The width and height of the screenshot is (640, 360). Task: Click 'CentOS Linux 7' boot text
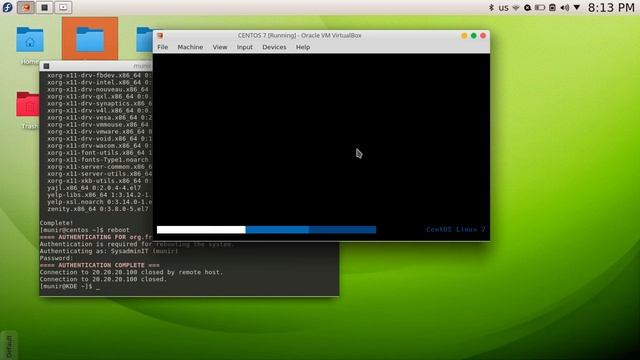[x=456, y=229]
